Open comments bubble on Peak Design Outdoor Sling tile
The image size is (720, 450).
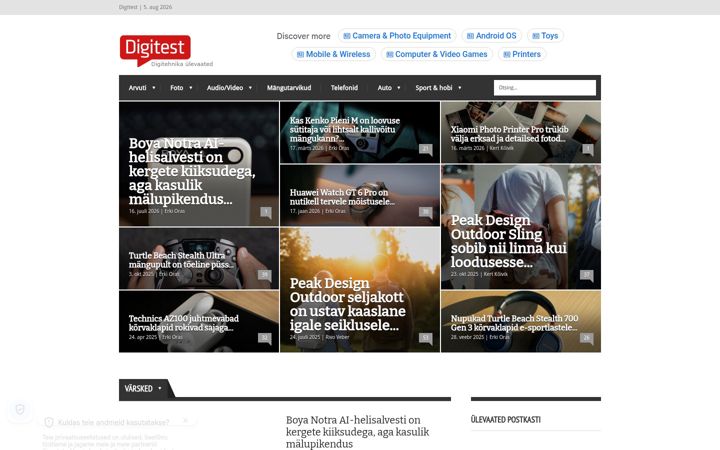(587, 275)
